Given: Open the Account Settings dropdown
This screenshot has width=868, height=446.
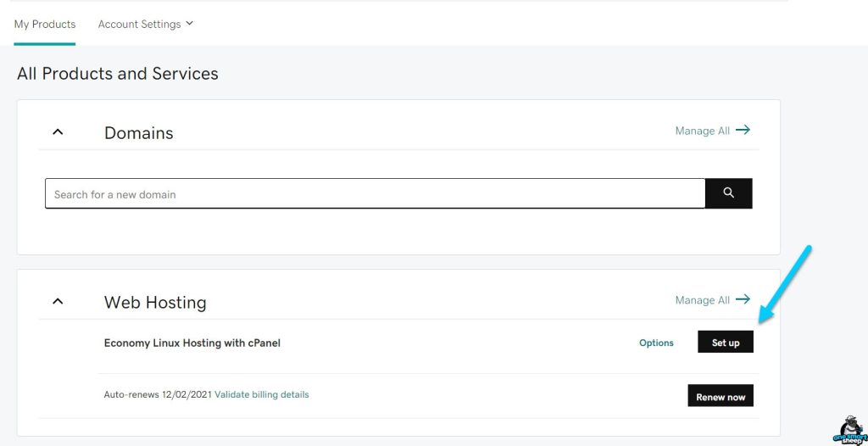Looking at the screenshot, I should [139, 24].
